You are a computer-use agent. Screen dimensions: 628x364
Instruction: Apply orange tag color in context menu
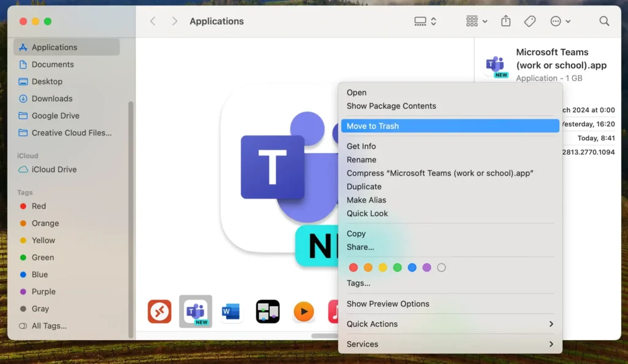(x=368, y=268)
